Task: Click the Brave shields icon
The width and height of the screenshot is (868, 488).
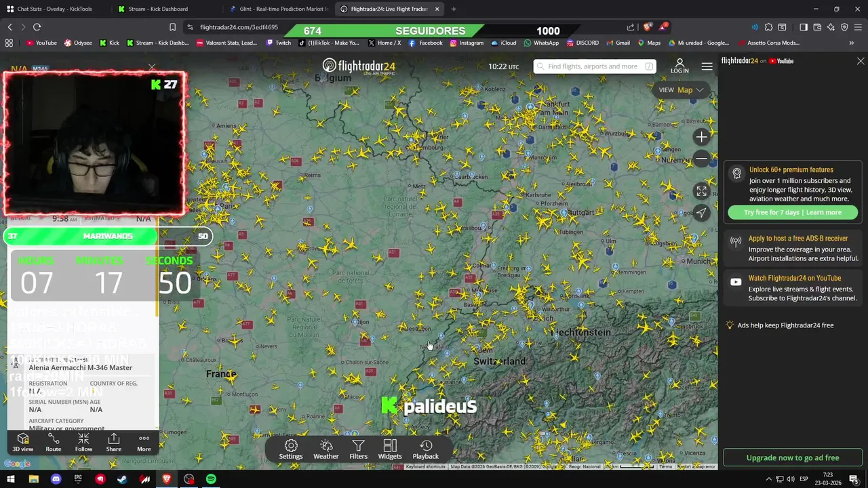Action: point(648,27)
